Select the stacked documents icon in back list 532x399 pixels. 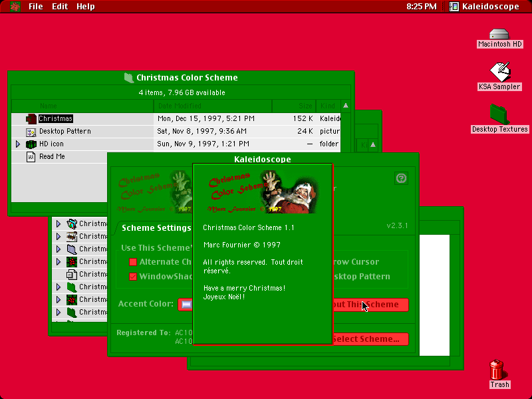(72, 274)
